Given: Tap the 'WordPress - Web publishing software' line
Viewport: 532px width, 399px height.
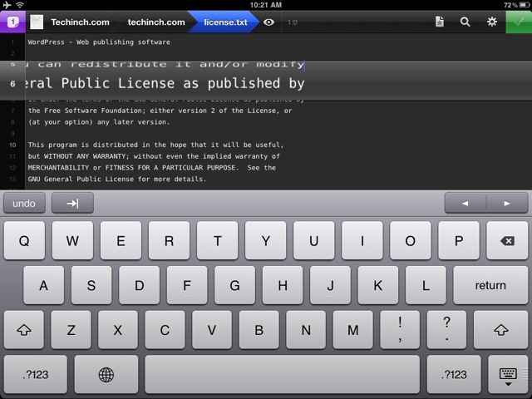Looking at the screenshot, I should (99, 42).
